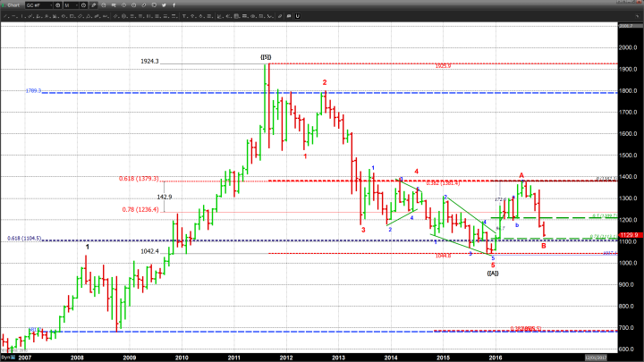Viewport: 644px width, 362px height.
Task: Click 1500.0 on the price scale
Action: [x=625, y=156]
